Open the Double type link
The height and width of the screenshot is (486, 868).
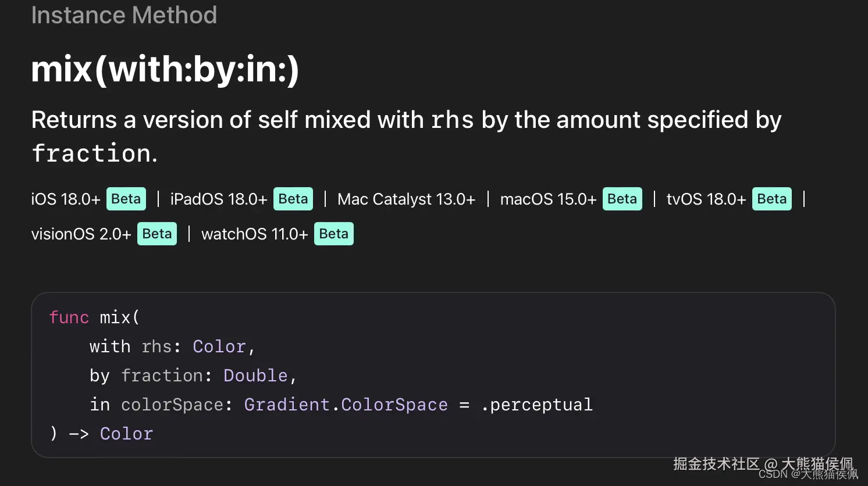pos(255,376)
